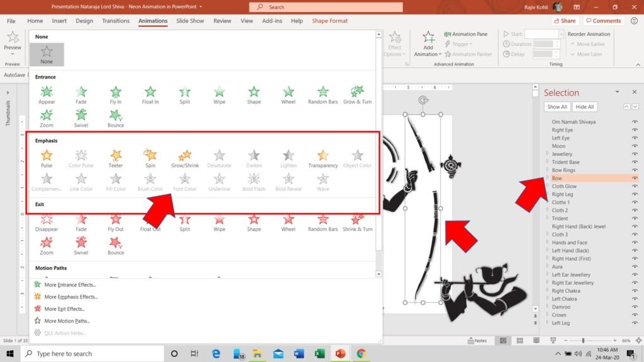
Task: Apply the Zoom entrance animation
Action: [47, 118]
